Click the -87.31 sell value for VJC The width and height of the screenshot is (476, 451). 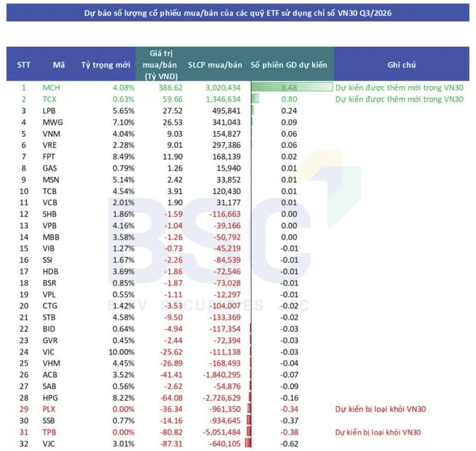click(171, 444)
